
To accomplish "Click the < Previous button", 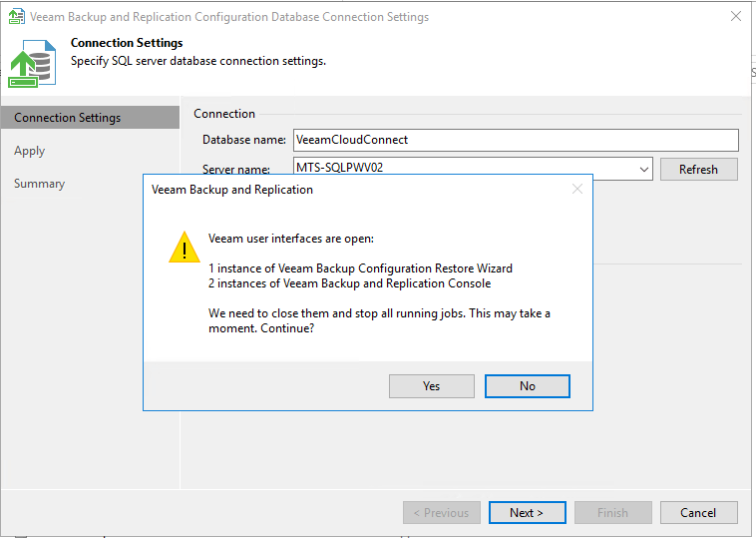I will (442, 513).
